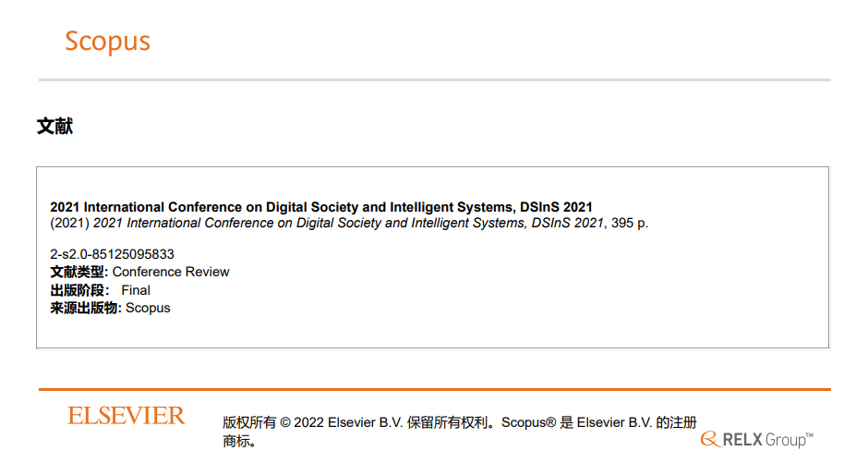Select the 文献 section heading
Screen dimensions: 868x475
54,127
